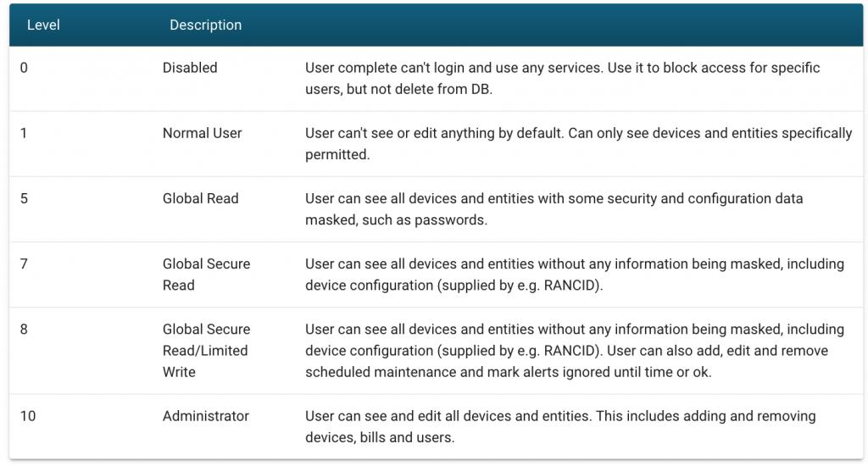Click the text mentioning masked passwords

[x=554, y=208]
